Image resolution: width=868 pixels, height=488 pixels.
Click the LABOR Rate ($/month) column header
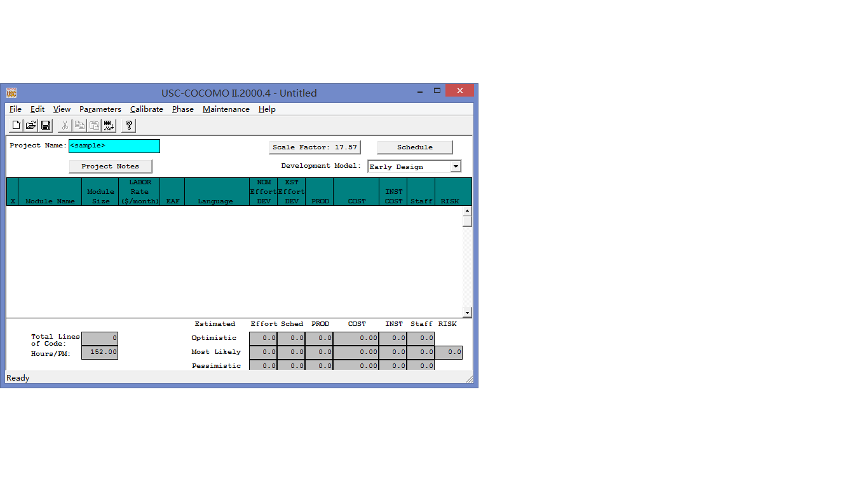(140, 192)
